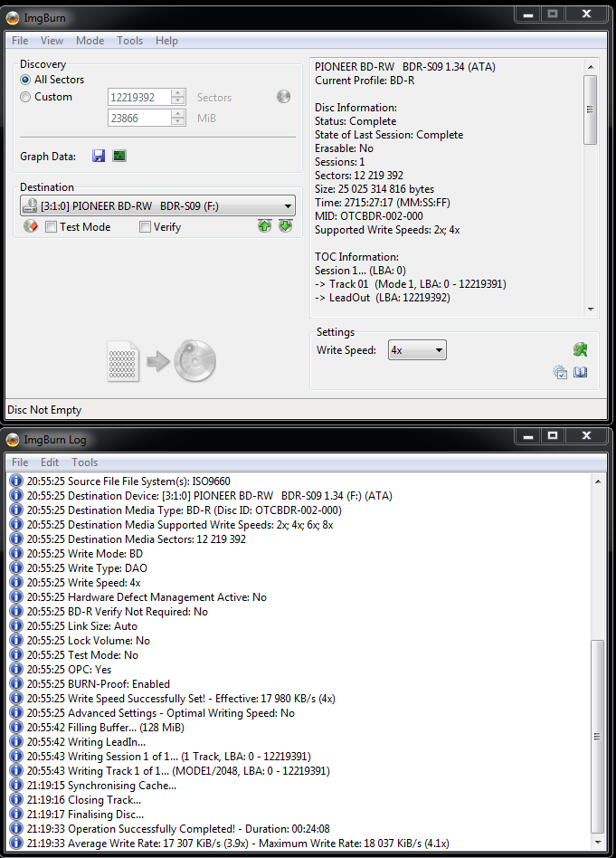Minimize the ImgBurn main window
The width and height of the screenshot is (616, 858).
(x=528, y=14)
